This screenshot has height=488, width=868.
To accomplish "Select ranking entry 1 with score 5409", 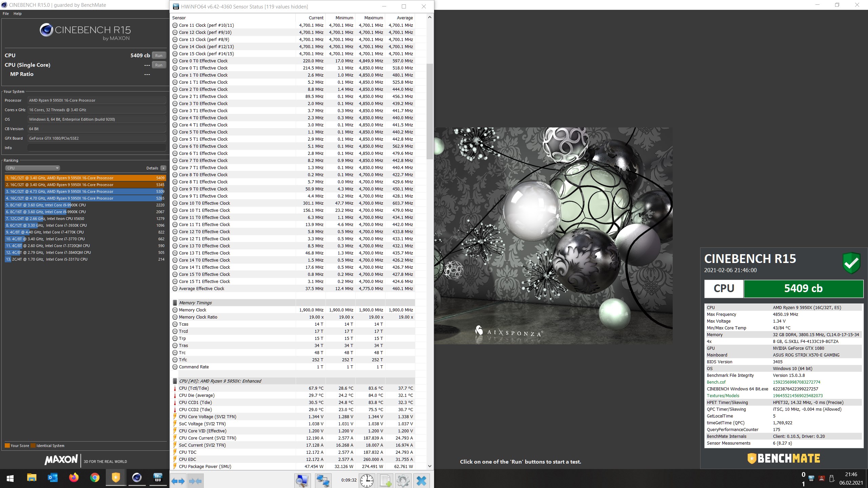I will click(85, 178).
